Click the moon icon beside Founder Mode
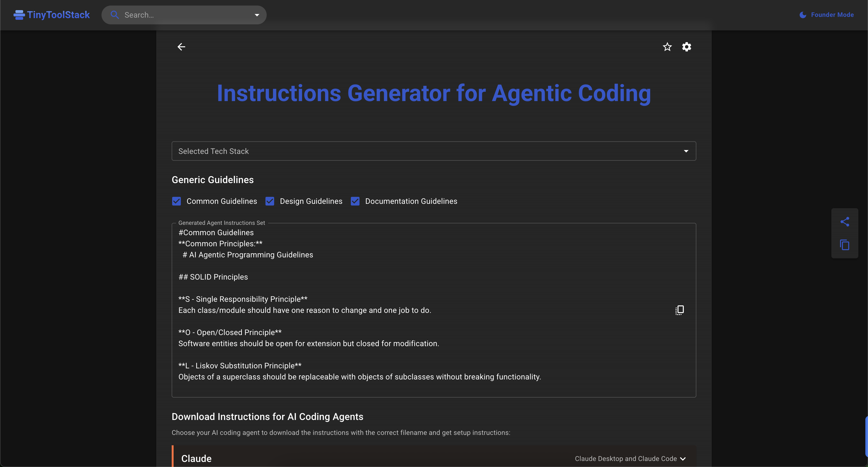Screen dimensions: 868x467 point(803,15)
